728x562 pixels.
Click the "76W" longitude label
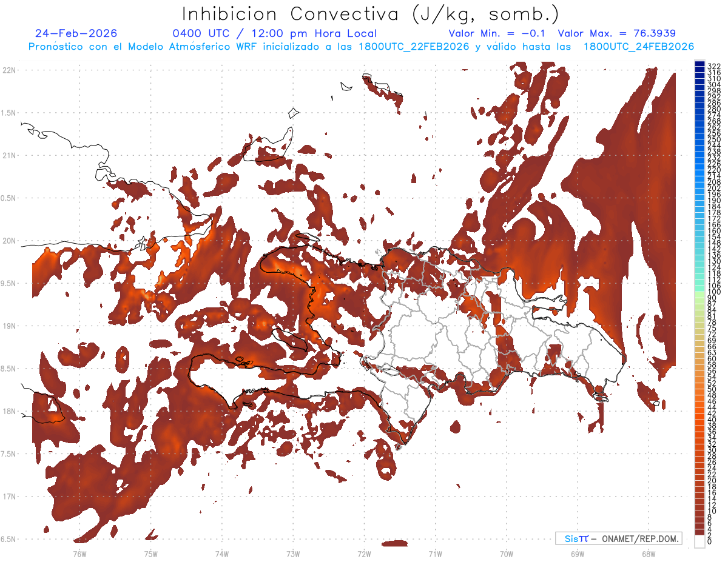tap(79, 554)
